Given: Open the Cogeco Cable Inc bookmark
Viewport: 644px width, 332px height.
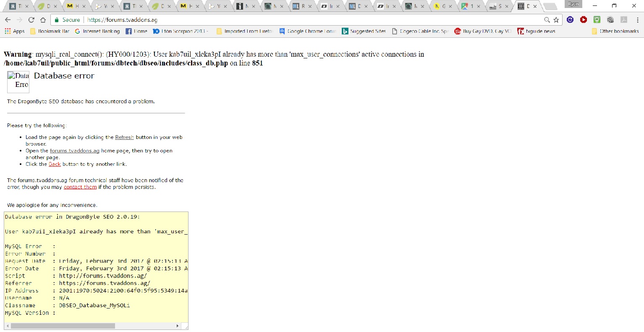Looking at the screenshot, I should 420,31.
